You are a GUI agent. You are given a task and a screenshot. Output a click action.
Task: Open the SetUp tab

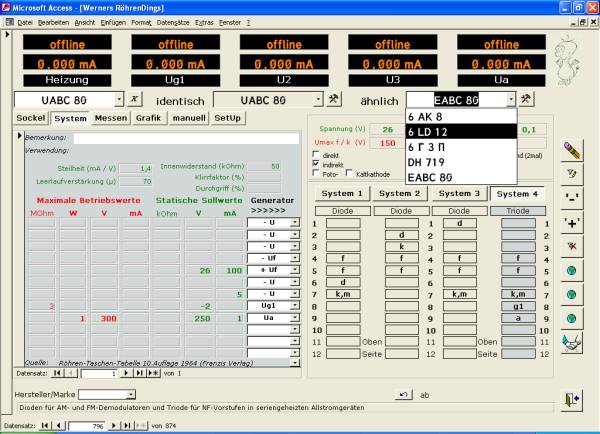coord(228,118)
